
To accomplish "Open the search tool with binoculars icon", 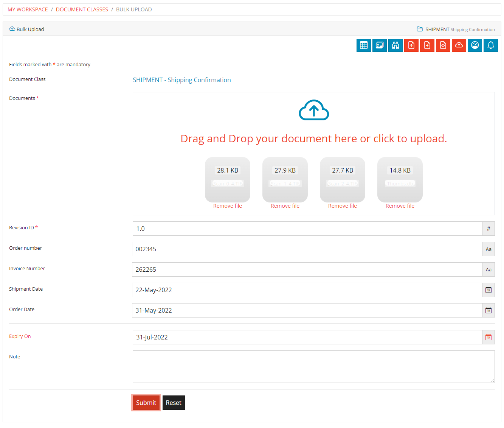I will (x=395, y=45).
